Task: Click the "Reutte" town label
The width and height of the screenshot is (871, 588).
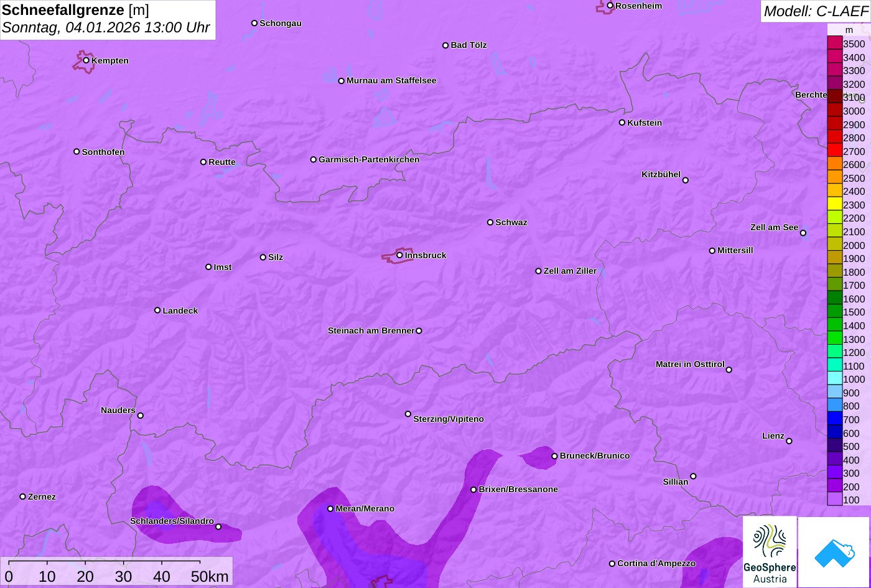Action: click(x=222, y=162)
